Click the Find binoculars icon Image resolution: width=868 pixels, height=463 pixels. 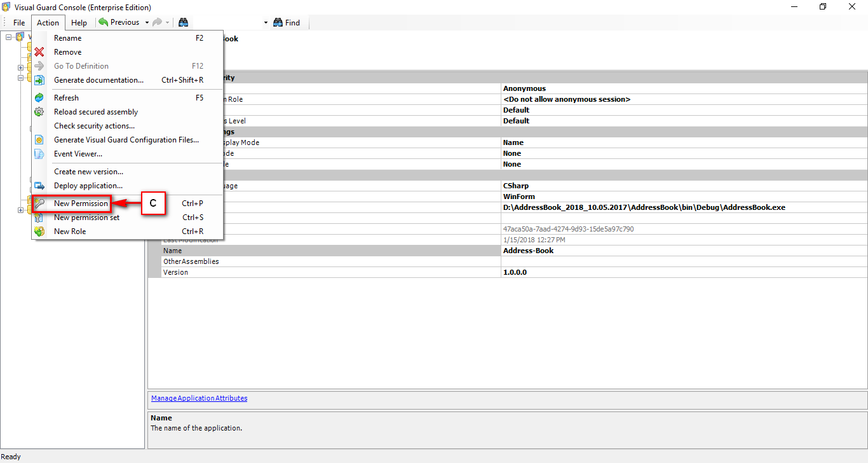(x=278, y=22)
